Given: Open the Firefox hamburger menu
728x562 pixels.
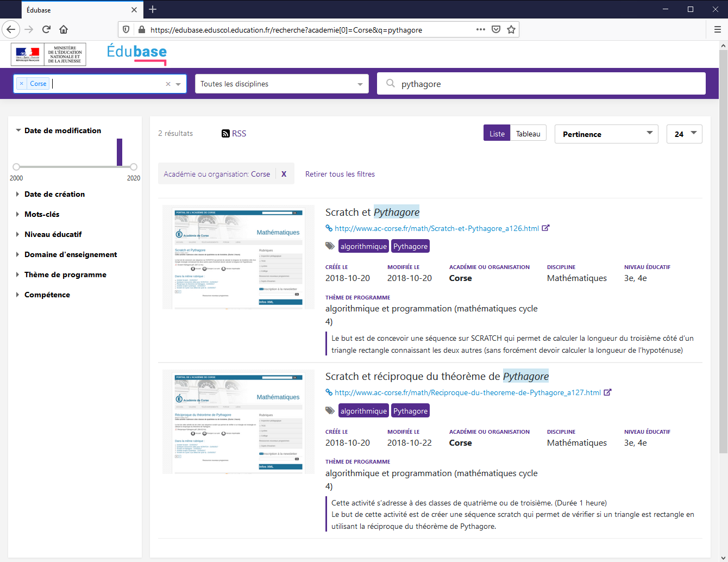Looking at the screenshot, I should click(x=717, y=29).
